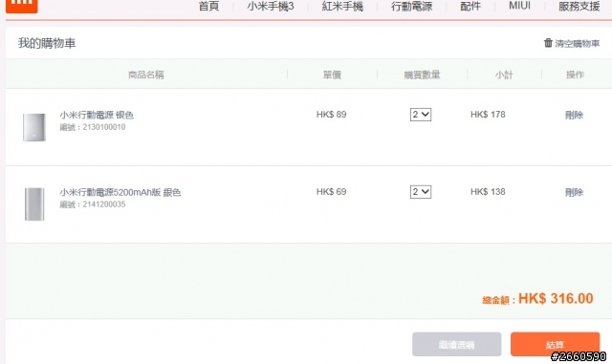
Task: Open the 小米手機3 menu item
Action: [x=270, y=6]
